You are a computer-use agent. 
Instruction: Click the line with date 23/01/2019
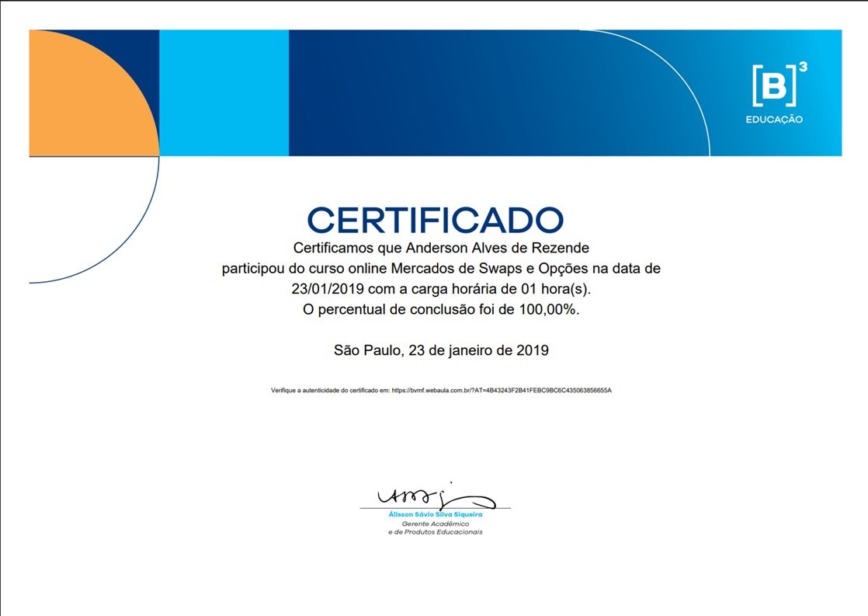(441, 289)
